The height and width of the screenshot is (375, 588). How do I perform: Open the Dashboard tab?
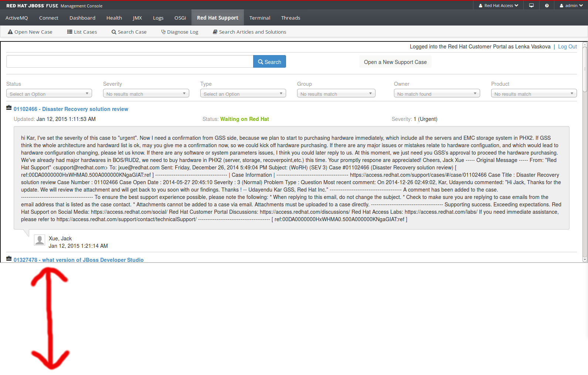[x=82, y=18]
